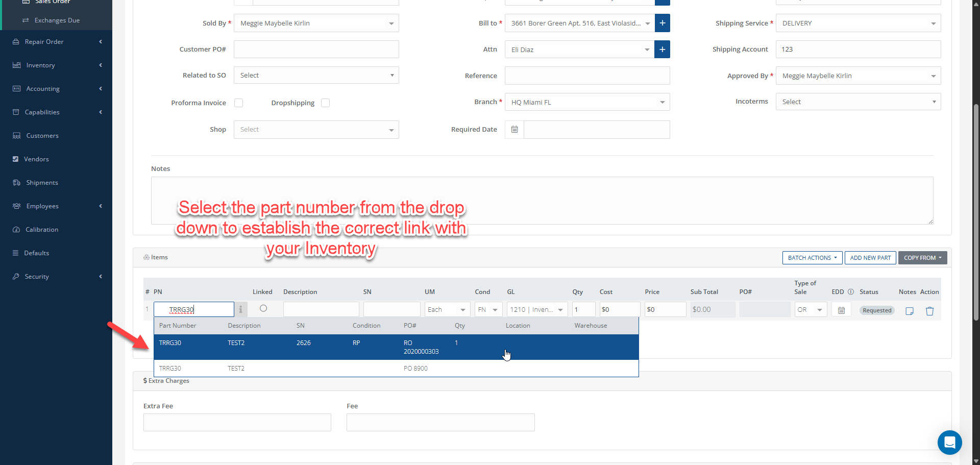Click the COPY FROM button
Image resolution: width=980 pixels, height=465 pixels.
coord(922,258)
